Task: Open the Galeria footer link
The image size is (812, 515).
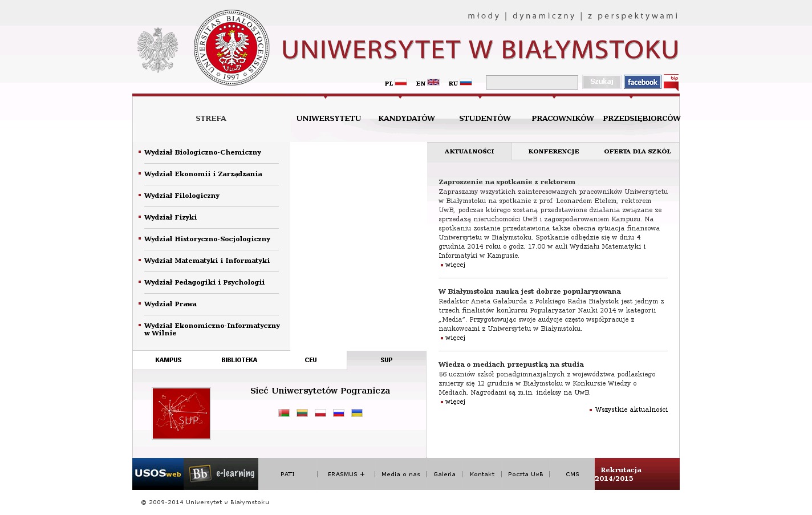Action: click(x=444, y=474)
